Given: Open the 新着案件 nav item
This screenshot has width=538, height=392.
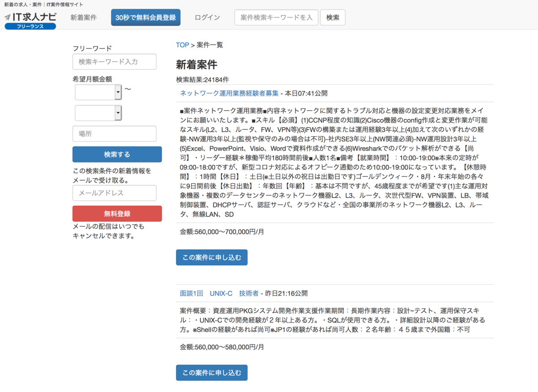Looking at the screenshot, I should coord(83,17).
